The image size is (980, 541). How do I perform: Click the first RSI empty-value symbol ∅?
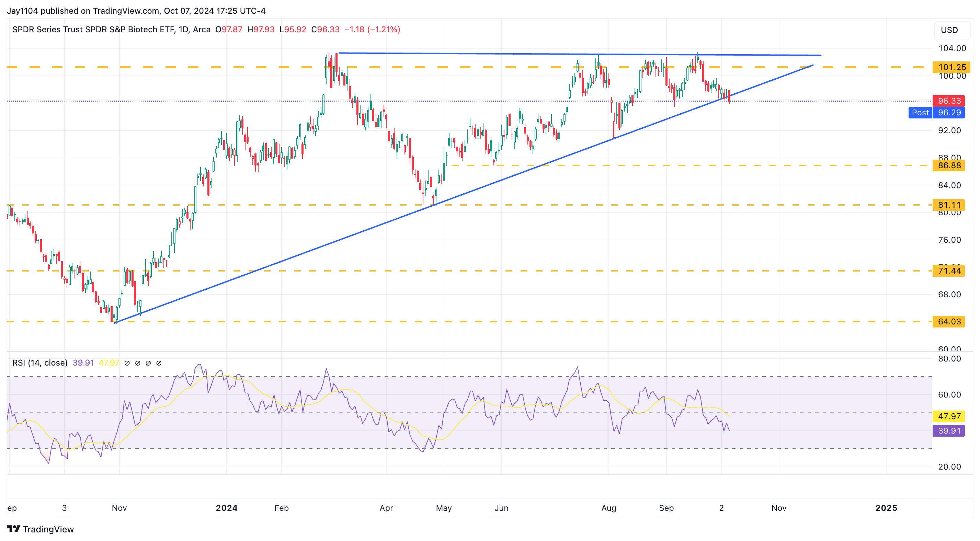click(x=127, y=363)
